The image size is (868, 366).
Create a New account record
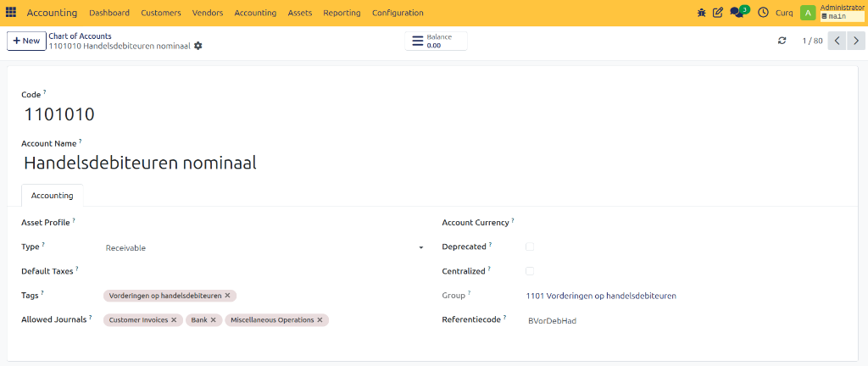tap(26, 41)
